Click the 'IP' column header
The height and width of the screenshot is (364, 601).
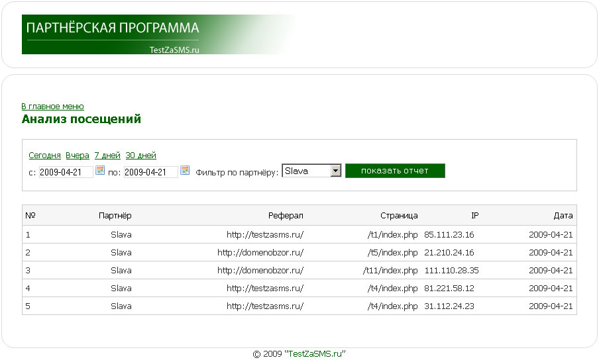tap(475, 216)
